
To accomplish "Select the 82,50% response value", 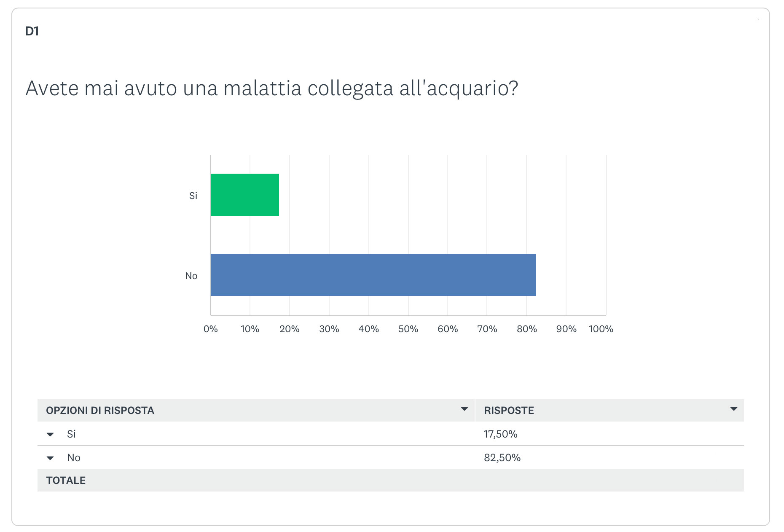I will coord(502,457).
